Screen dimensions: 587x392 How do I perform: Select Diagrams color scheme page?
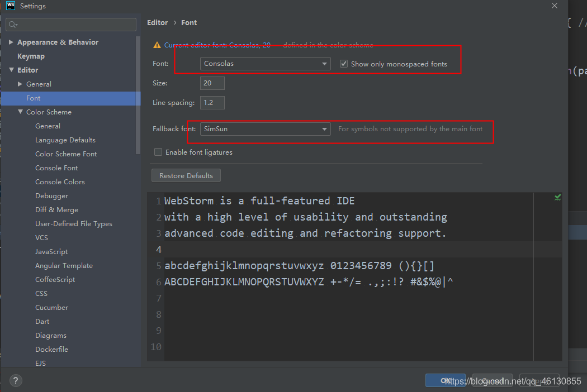(50, 336)
